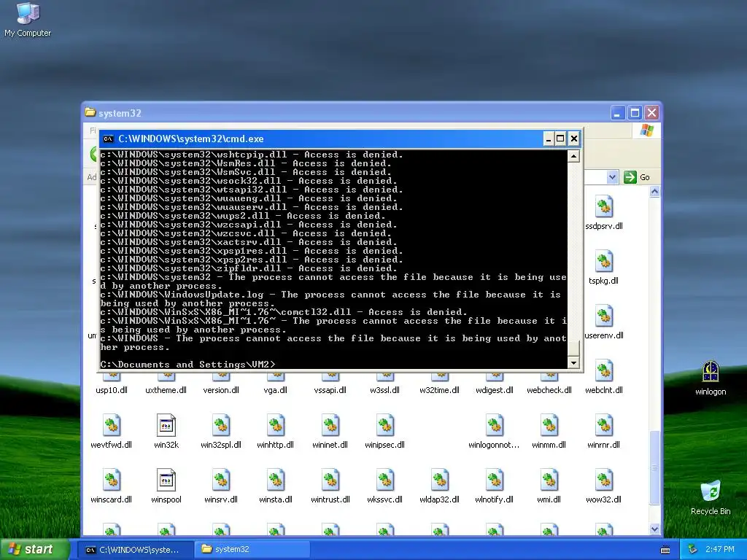Click the cmd.exe title bar system icon
This screenshot has height=560, width=747.
pos(108,139)
